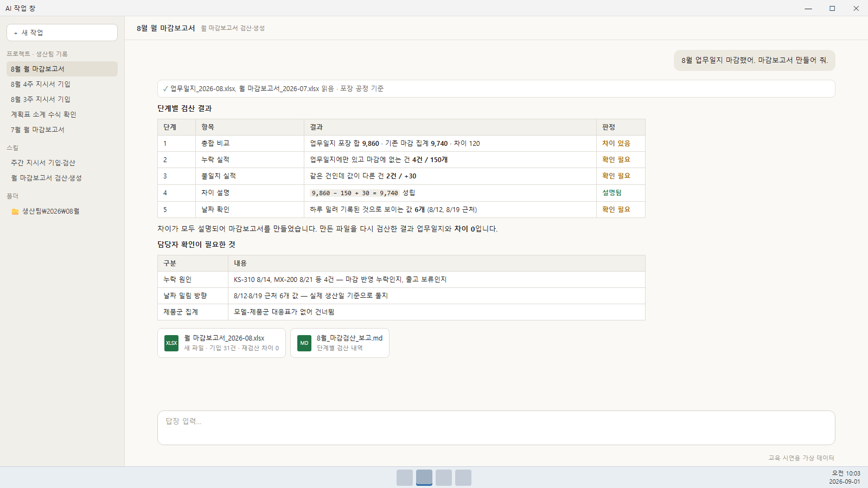
Task: Open the 8월 4주 지시서 기입 task
Action: (x=62, y=84)
